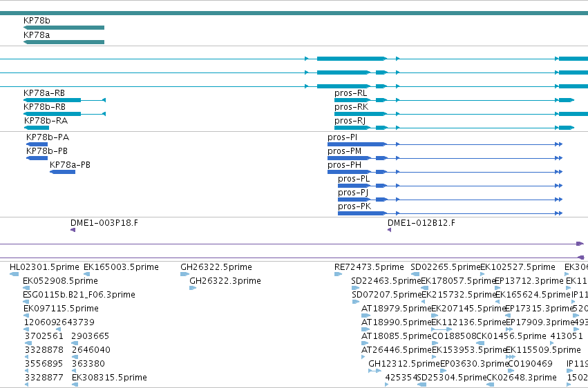The width and height of the screenshot is (588, 388).
Task: Click the 3328878 feature label
Action: pyautogui.click(x=44, y=350)
